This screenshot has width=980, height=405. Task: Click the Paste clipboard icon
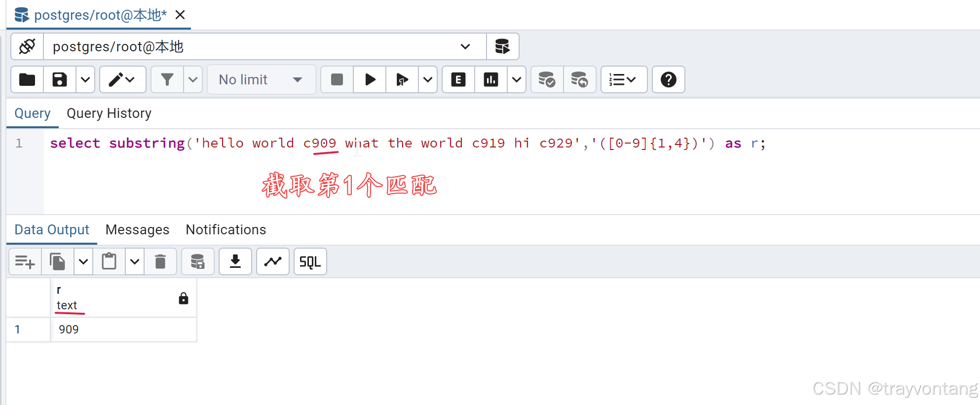(x=109, y=261)
